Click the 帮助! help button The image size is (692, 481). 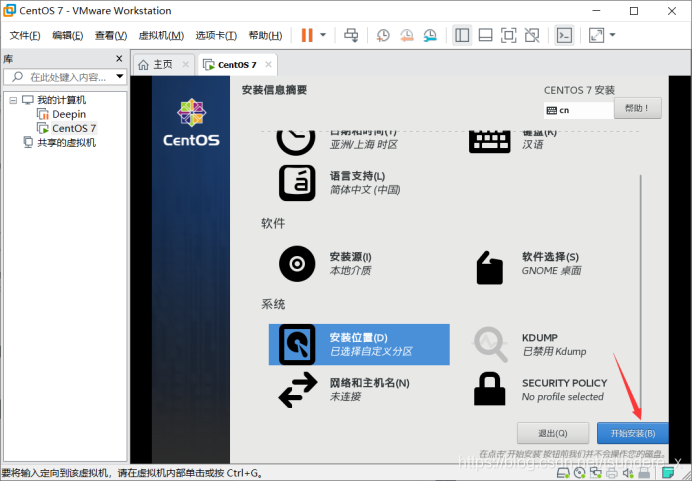click(638, 108)
